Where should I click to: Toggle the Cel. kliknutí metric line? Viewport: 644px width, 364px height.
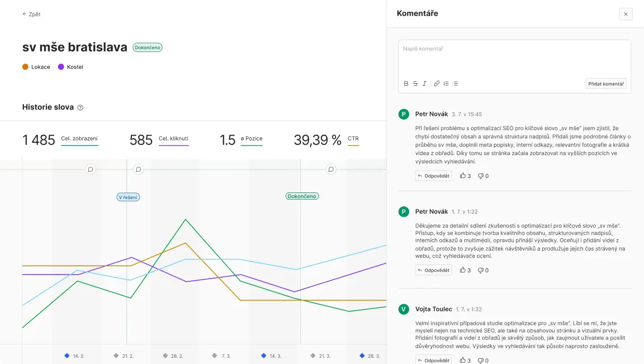173,139
